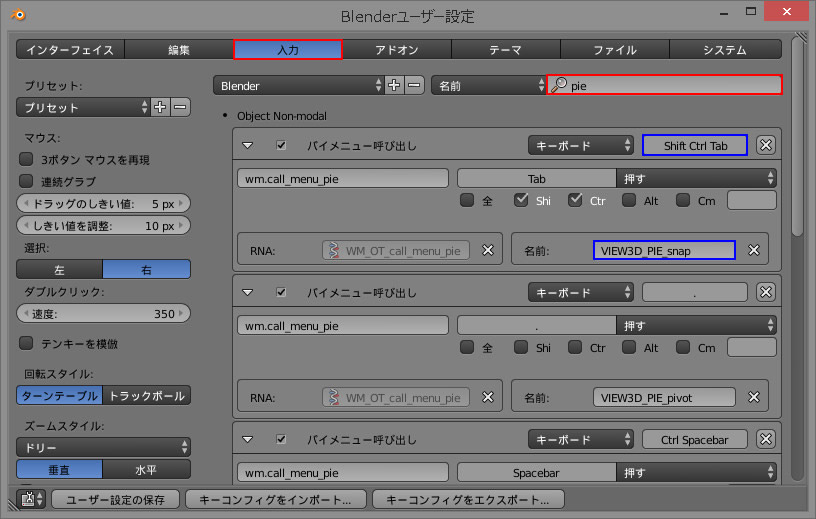
Task: Enable Emulate 3 Button Mouse
Action: pyautogui.click(x=26, y=159)
